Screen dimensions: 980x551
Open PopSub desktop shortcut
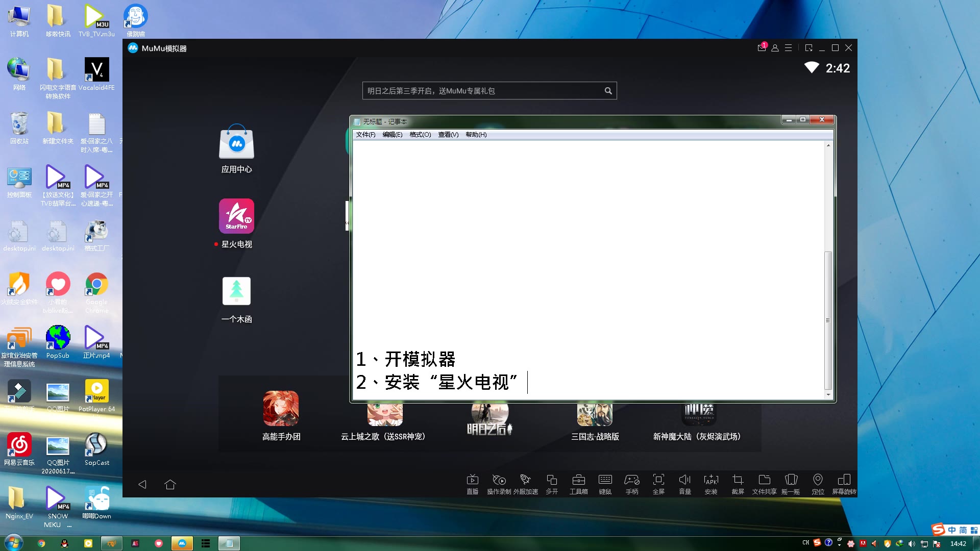[x=58, y=342]
